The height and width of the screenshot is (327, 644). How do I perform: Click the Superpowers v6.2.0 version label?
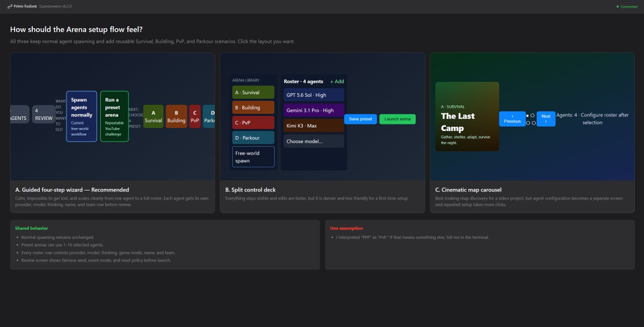55,6
